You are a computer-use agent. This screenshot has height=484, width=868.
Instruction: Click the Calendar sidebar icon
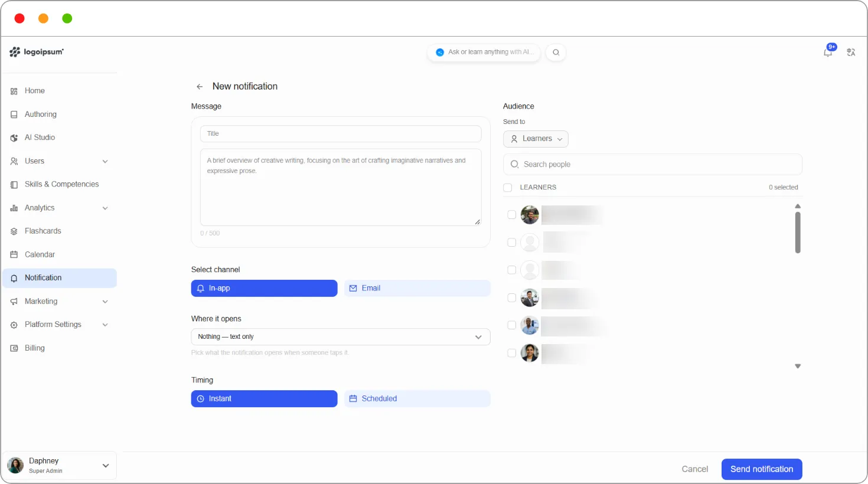pyautogui.click(x=14, y=255)
